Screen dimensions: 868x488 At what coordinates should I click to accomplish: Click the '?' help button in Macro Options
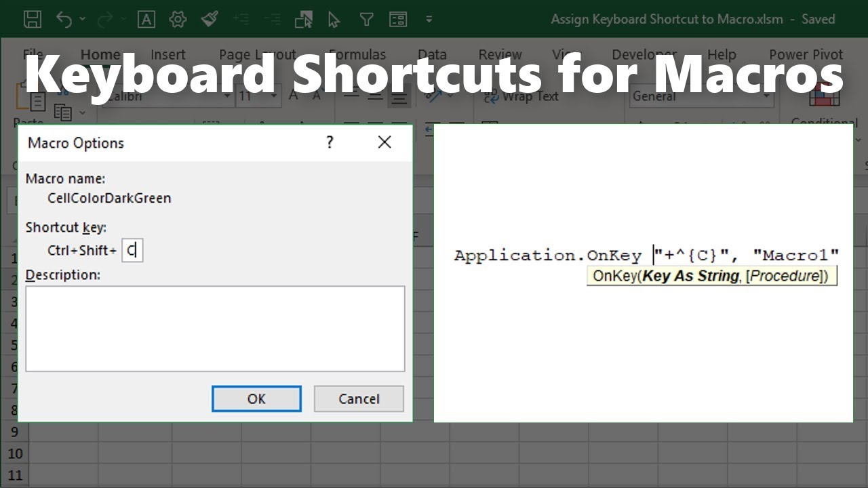click(x=330, y=142)
